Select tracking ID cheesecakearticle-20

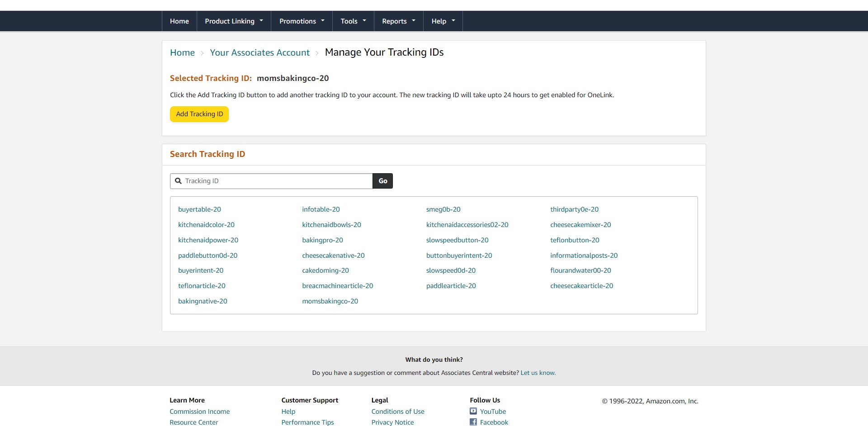click(x=581, y=286)
